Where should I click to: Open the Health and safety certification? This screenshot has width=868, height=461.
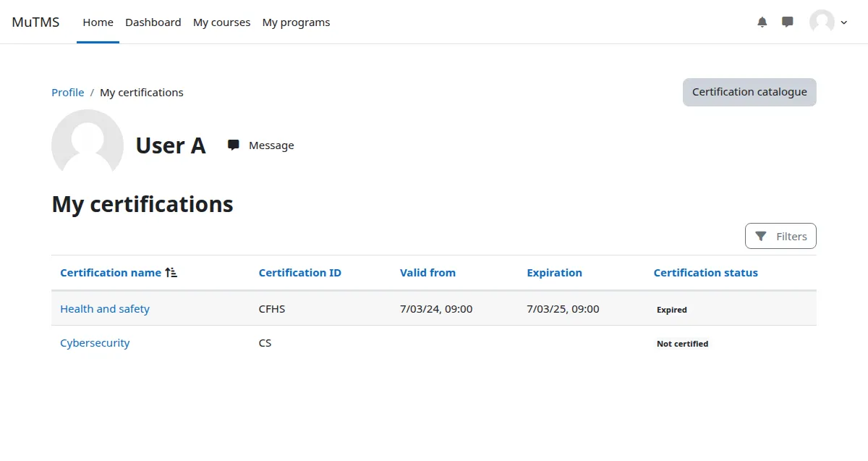(x=104, y=308)
